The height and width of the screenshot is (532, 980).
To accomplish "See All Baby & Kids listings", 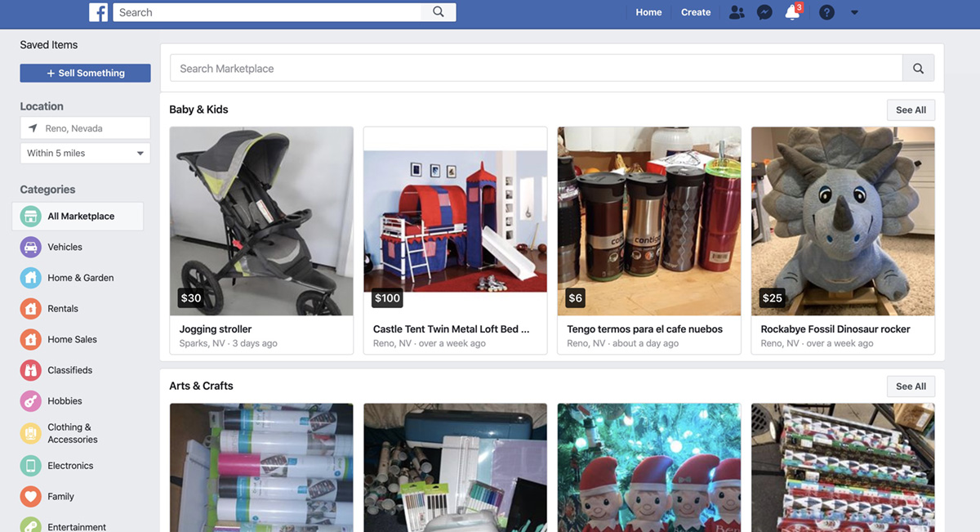I will 911,110.
